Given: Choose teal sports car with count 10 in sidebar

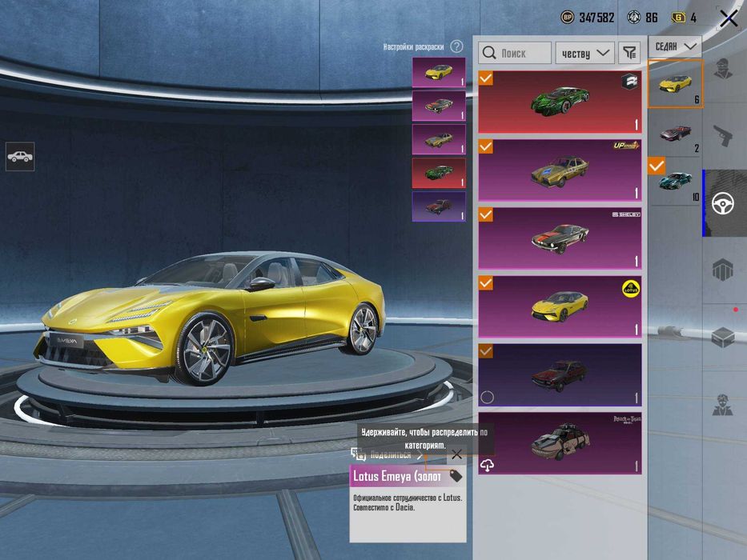Looking at the screenshot, I should pos(675,182).
